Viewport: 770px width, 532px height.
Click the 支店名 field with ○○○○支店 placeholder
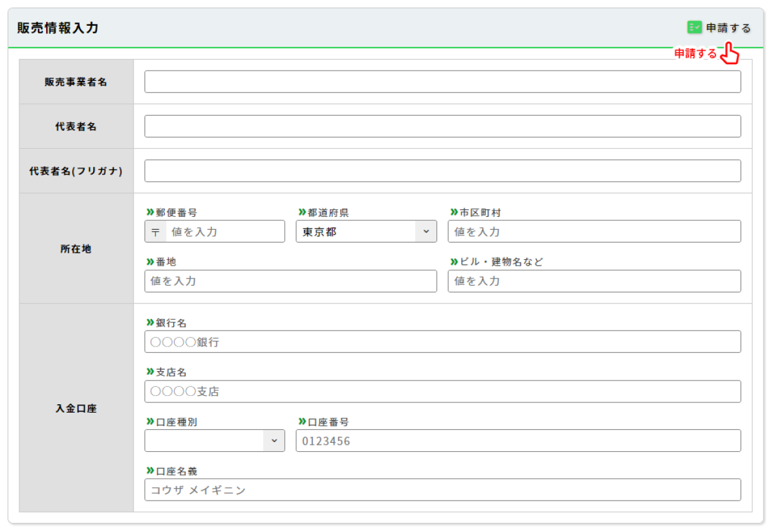point(442,391)
